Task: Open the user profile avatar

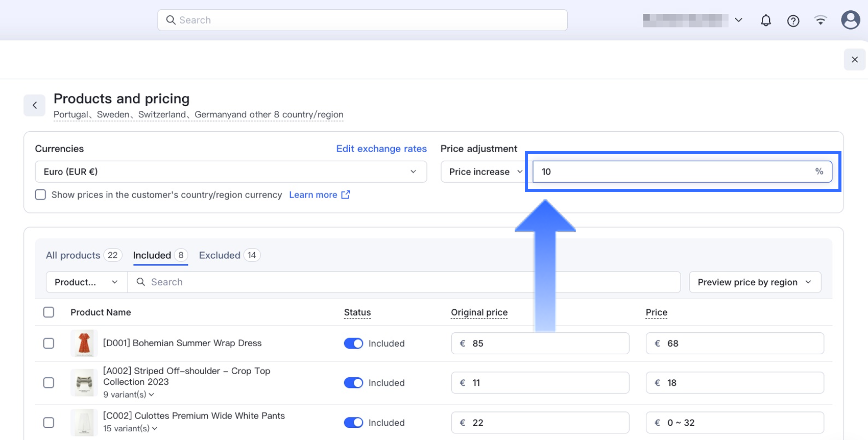Action: pos(850,20)
